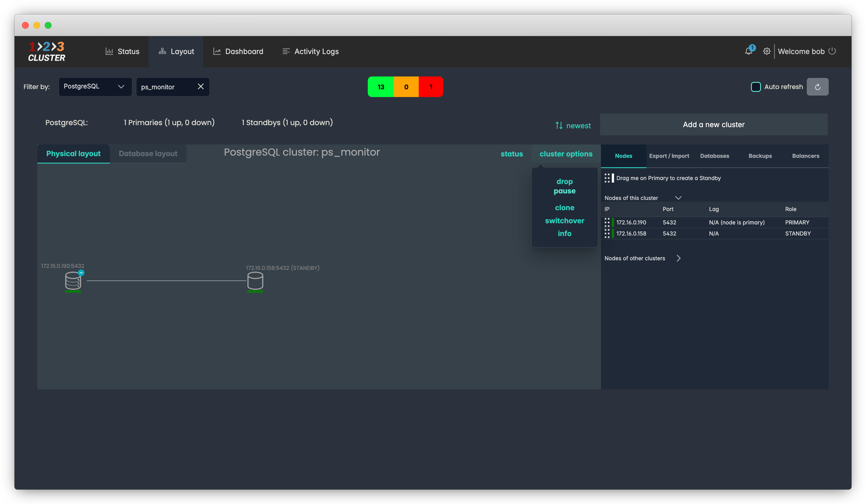Image resolution: width=866 pixels, height=504 pixels.
Task: Click the cluster status link
Action: [x=511, y=154]
